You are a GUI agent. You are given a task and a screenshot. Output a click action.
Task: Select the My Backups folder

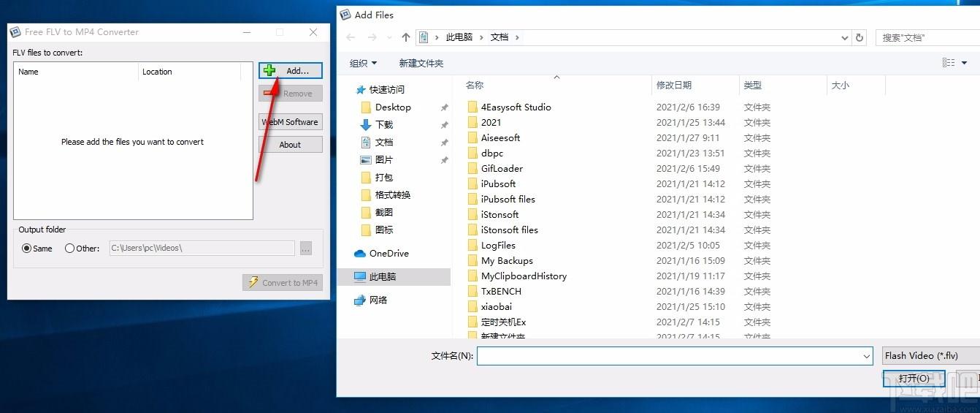tap(507, 261)
